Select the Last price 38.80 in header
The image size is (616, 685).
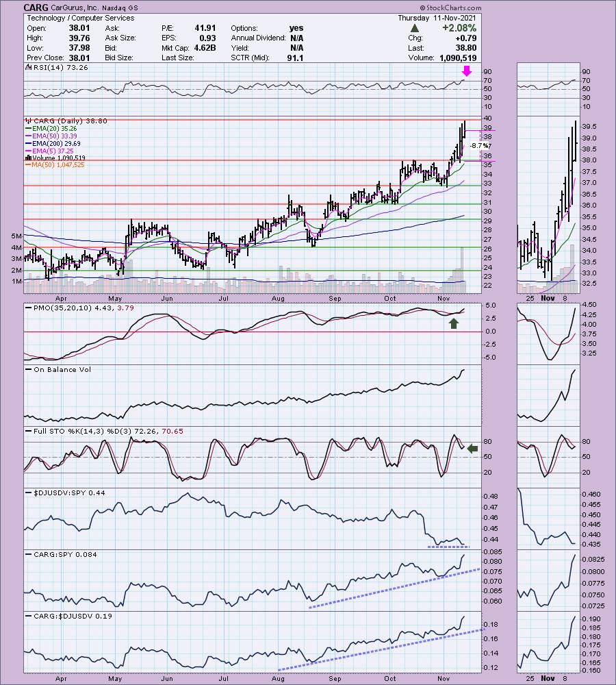click(x=466, y=48)
